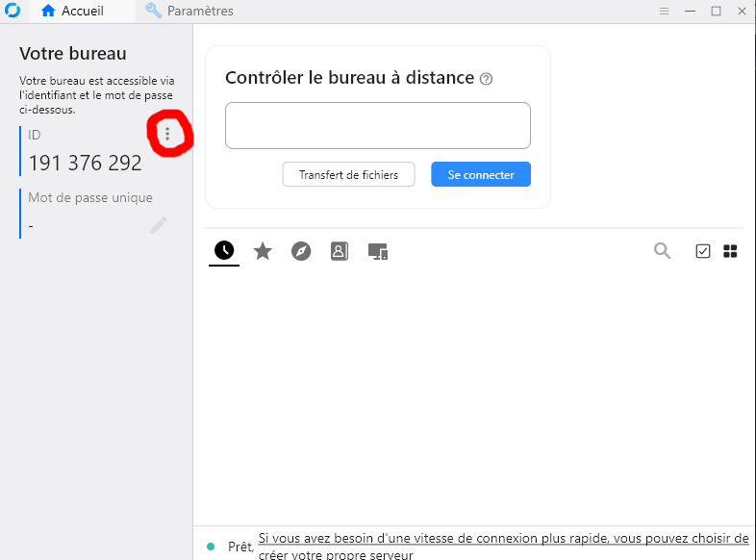Search peers with magnifier icon
The width and height of the screenshot is (756, 560).
click(x=662, y=251)
